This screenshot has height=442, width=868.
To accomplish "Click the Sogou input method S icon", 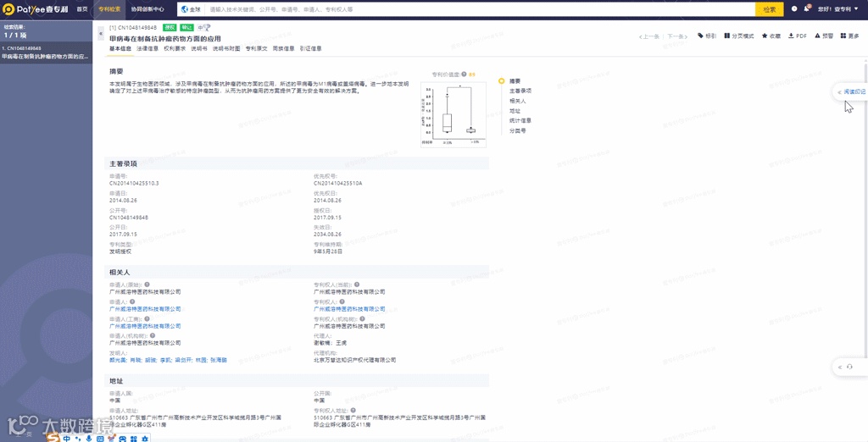I will tap(53, 438).
